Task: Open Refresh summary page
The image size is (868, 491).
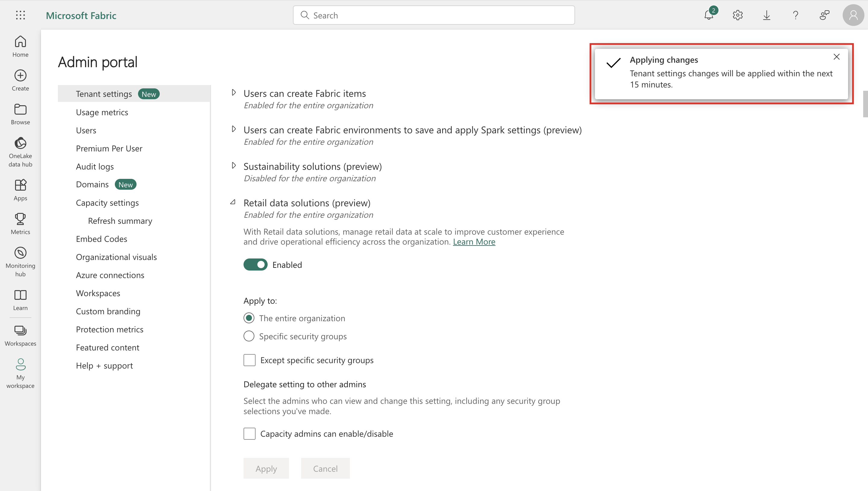Action: [120, 221]
